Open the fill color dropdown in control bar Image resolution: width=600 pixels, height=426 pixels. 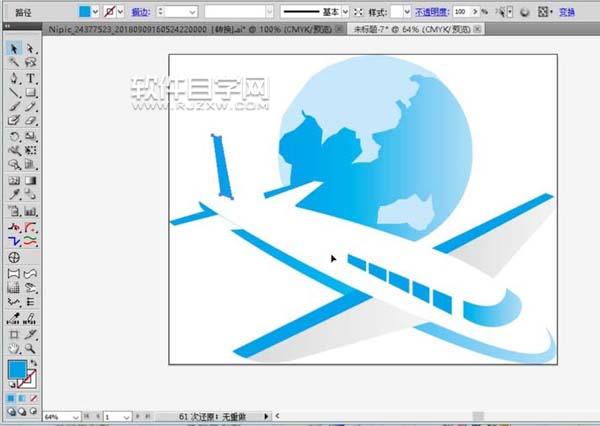96,12
